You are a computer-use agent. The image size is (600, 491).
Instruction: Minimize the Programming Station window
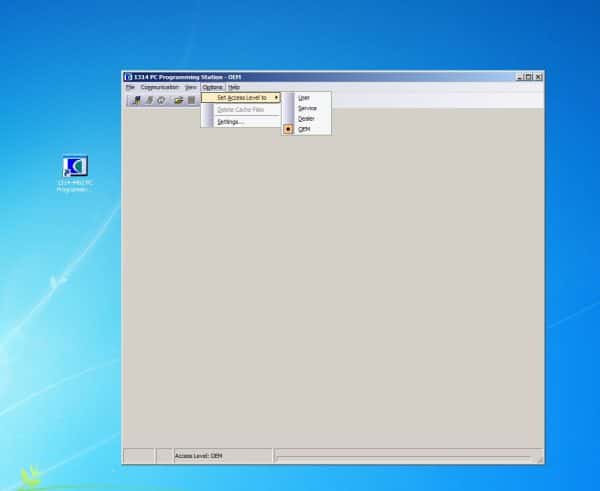tap(519, 77)
